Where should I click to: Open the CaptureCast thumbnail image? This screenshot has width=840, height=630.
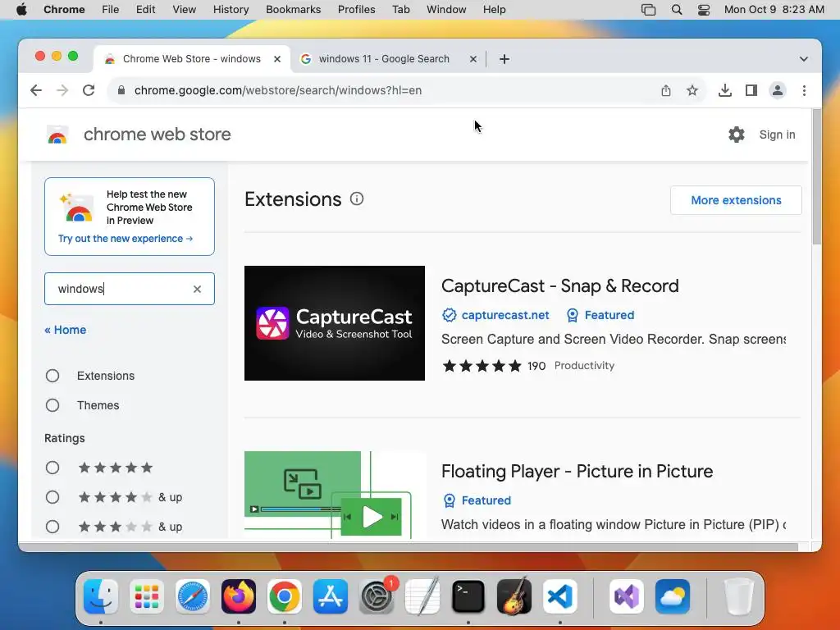pyautogui.click(x=335, y=323)
